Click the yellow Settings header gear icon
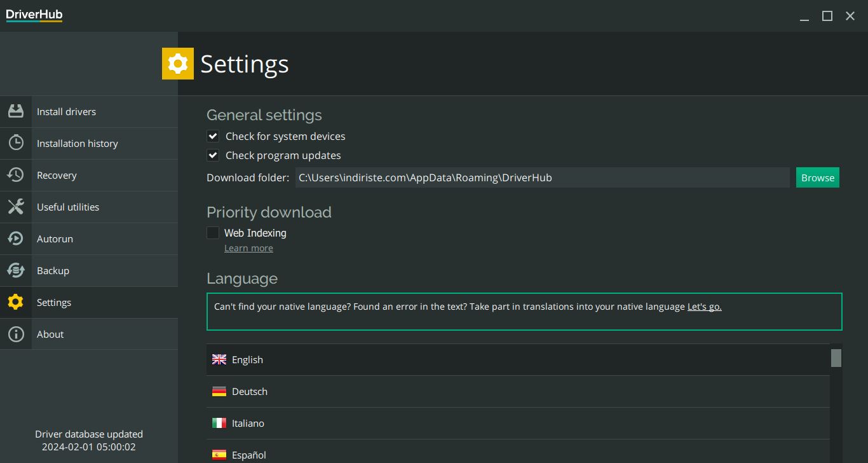The width and height of the screenshot is (868, 463). click(178, 64)
